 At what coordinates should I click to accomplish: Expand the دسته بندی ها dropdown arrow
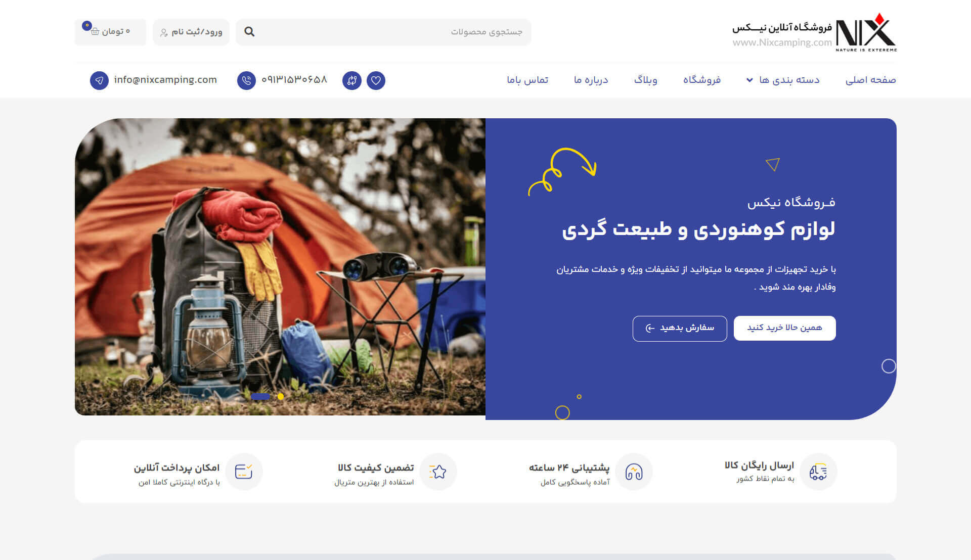click(749, 80)
